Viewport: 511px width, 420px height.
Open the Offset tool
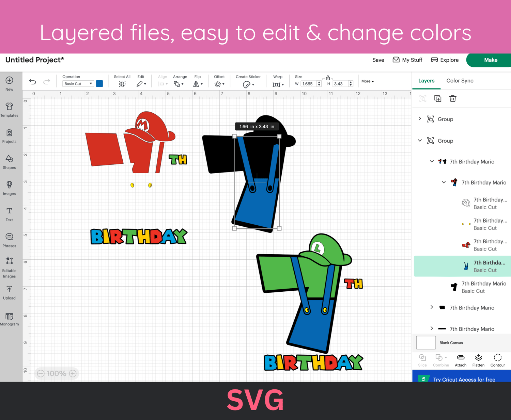[x=219, y=84]
